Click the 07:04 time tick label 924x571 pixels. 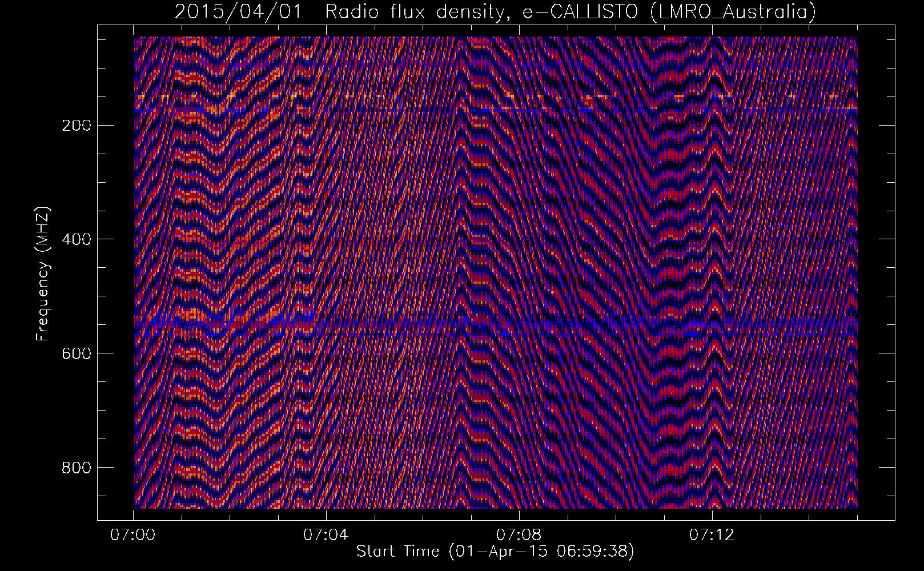pyautogui.click(x=326, y=536)
